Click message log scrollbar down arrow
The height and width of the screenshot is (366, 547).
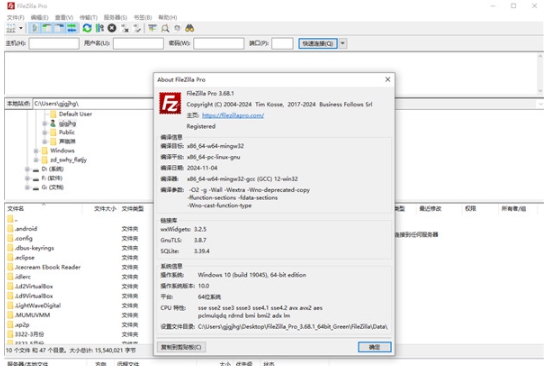click(x=540, y=91)
